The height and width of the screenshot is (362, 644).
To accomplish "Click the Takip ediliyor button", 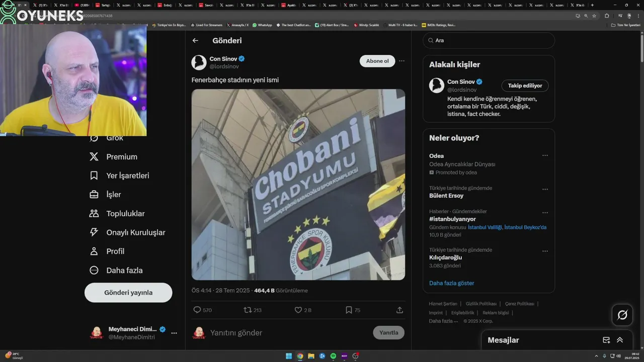I will click(525, 85).
